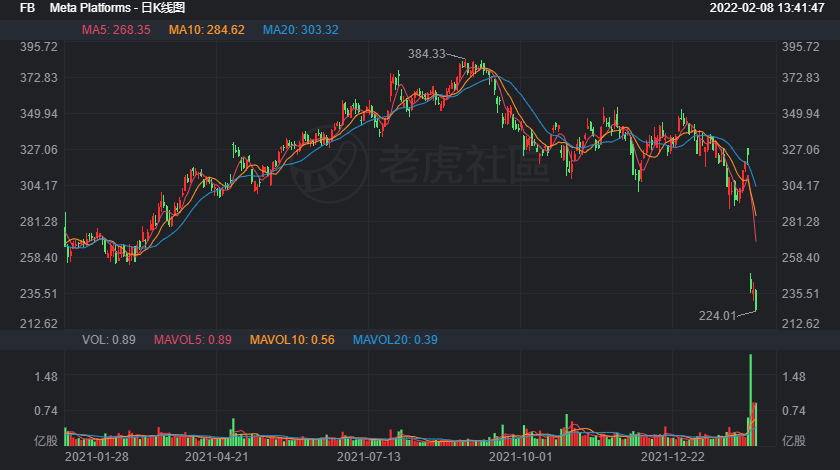Click the left 亿股 volume unit label
840x470 pixels.
click(46, 441)
